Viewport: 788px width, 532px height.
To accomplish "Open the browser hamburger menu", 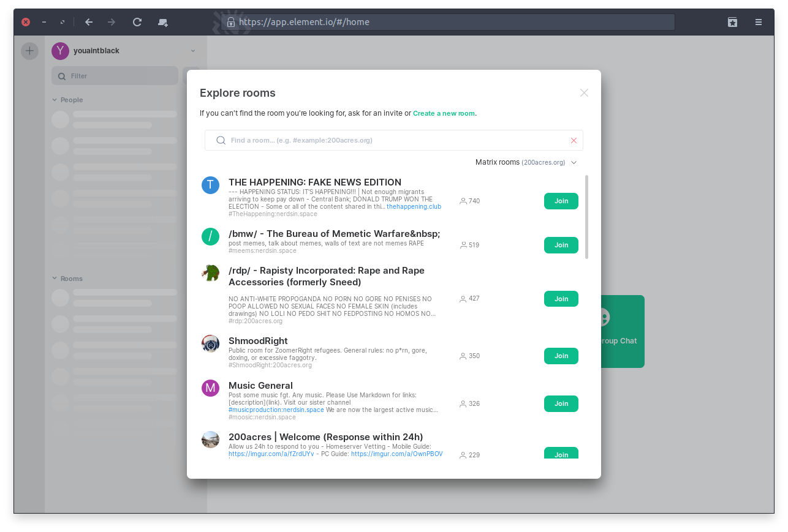I will pyautogui.click(x=759, y=22).
